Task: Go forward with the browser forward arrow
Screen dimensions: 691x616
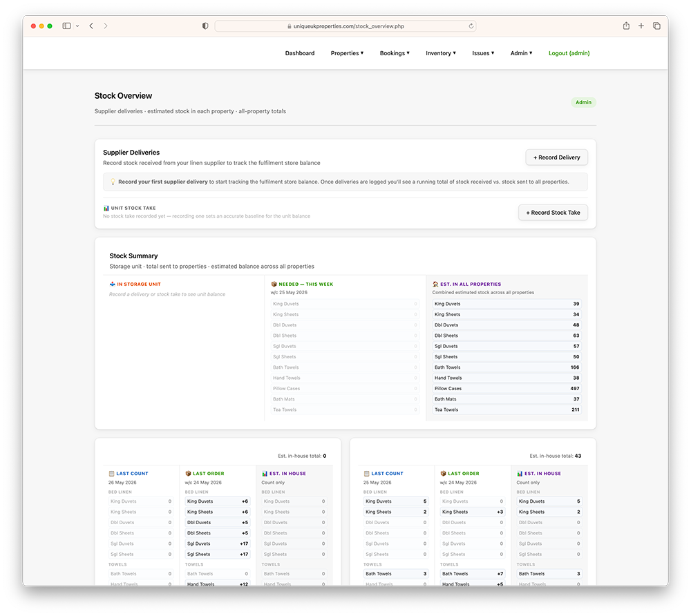Action: (105, 26)
